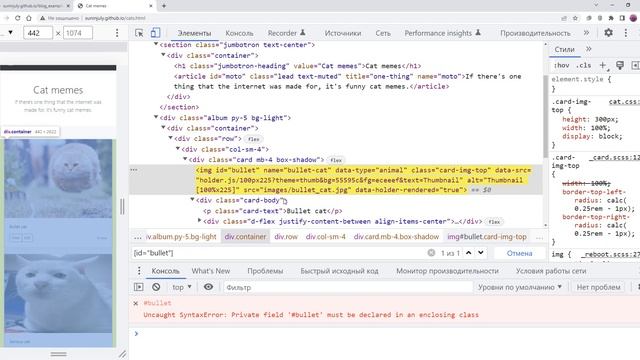
Task: Open the console drawer three-dot menu
Action: [139, 271]
